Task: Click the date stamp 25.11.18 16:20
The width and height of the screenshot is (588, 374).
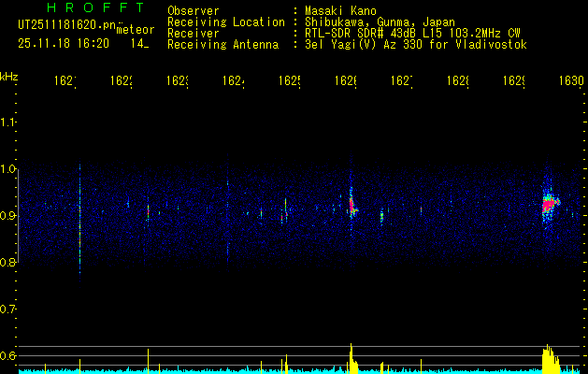Action: (64, 44)
